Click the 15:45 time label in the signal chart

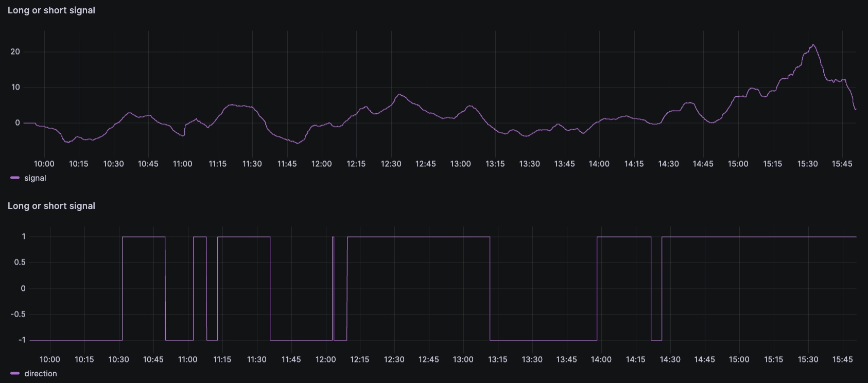842,164
